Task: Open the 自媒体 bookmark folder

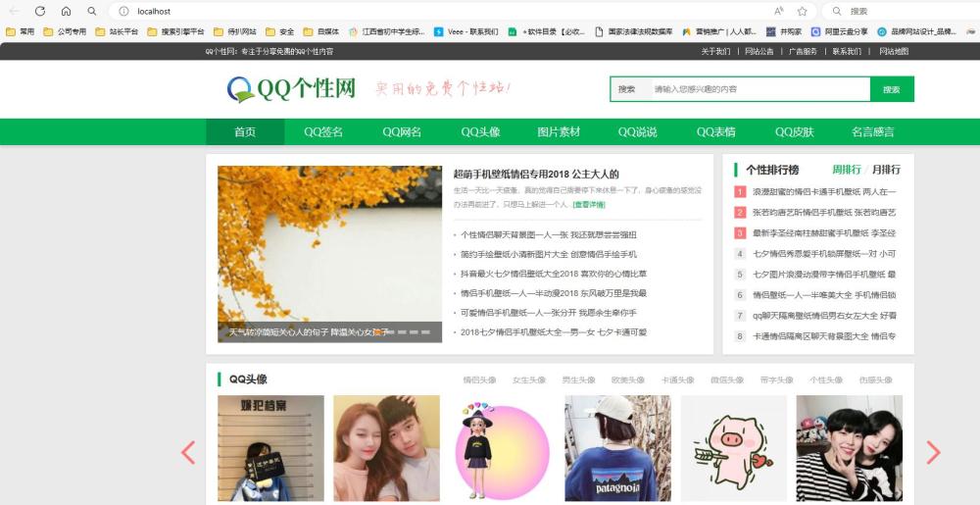Action: point(321,31)
